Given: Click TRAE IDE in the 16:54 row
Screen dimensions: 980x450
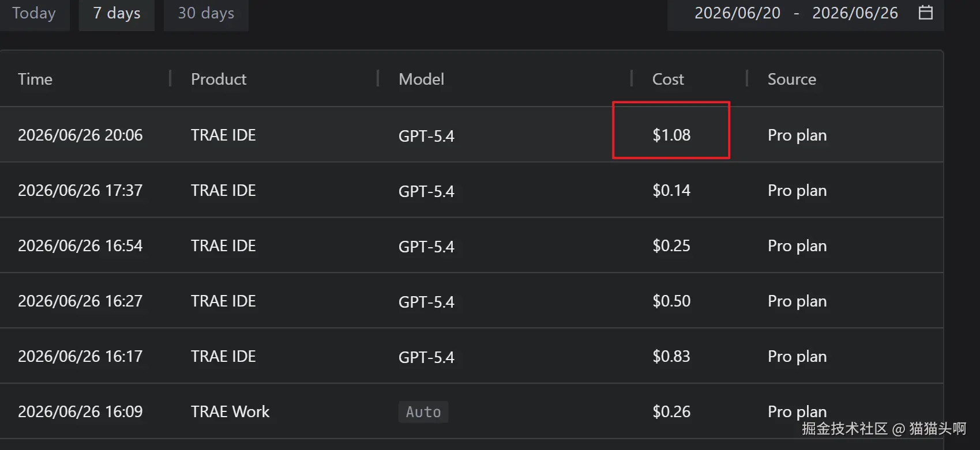Looking at the screenshot, I should tap(223, 245).
